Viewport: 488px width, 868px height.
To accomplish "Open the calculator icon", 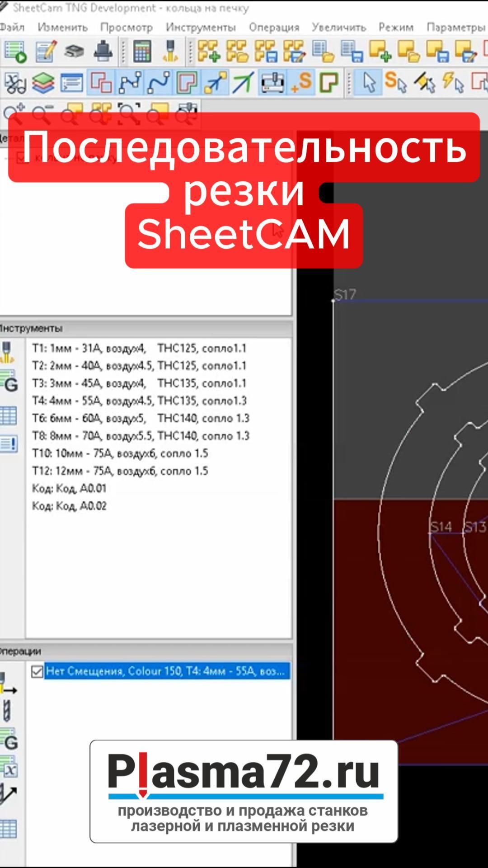I will [142, 52].
